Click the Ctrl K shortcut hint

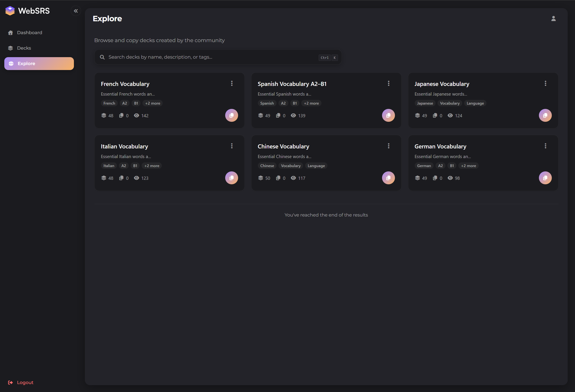[x=328, y=58]
